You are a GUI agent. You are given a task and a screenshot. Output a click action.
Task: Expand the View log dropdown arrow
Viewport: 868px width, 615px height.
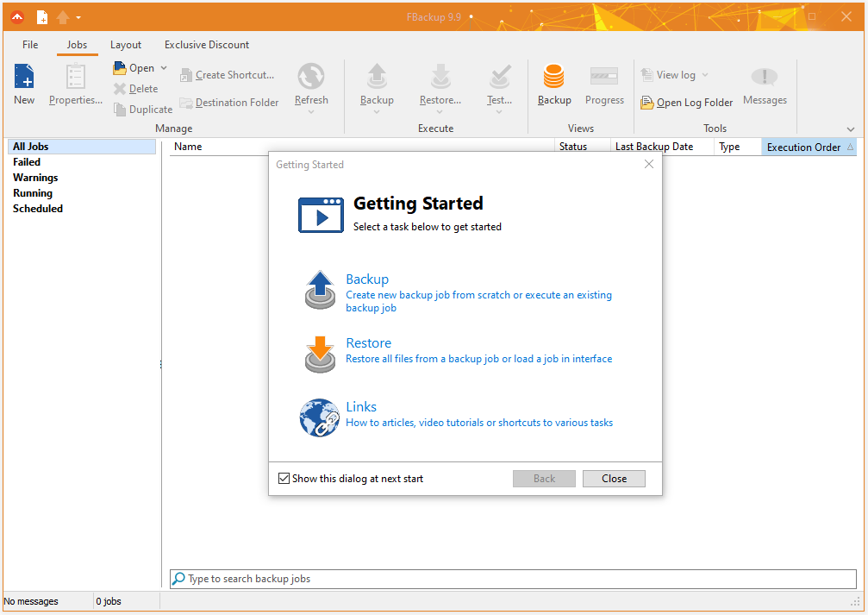(x=705, y=75)
